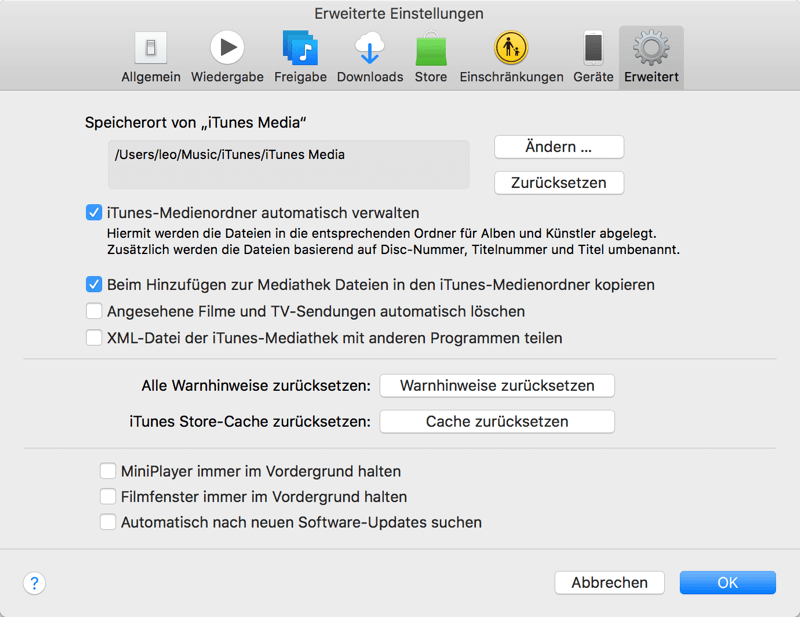Screen dimensions: 800x617
Task: Switch to the Wiedergabe tab label
Action: [x=228, y=77]
